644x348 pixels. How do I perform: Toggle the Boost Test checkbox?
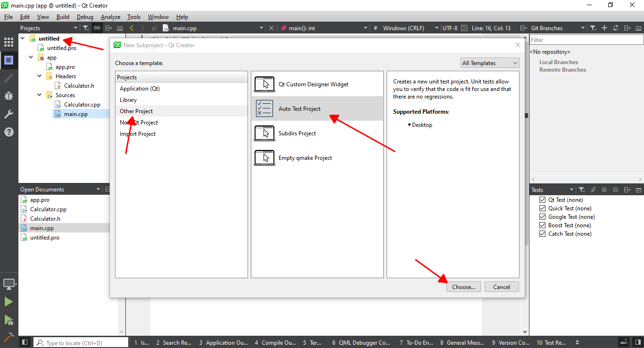click(542, 225)
